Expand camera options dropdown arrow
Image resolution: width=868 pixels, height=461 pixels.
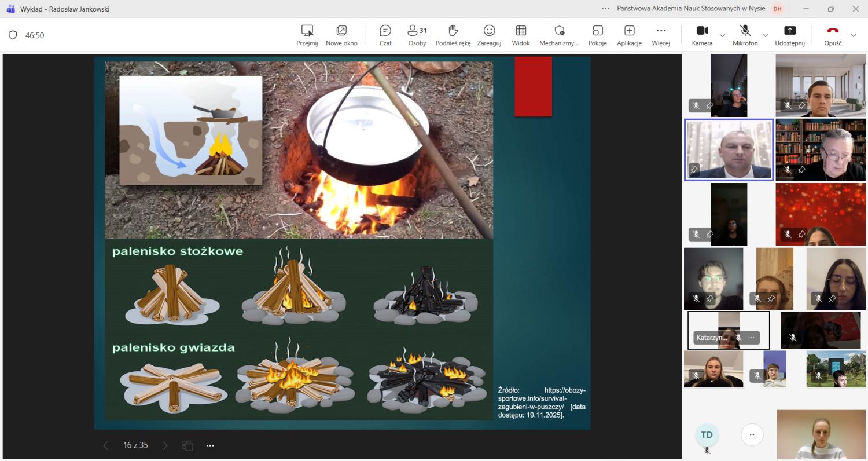[x=722, y=35]
